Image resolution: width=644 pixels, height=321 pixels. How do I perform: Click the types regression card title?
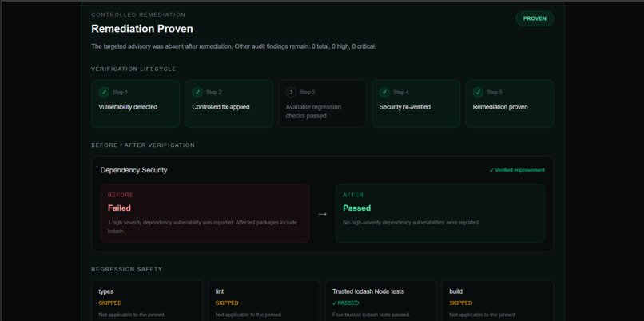pos(106,291)
